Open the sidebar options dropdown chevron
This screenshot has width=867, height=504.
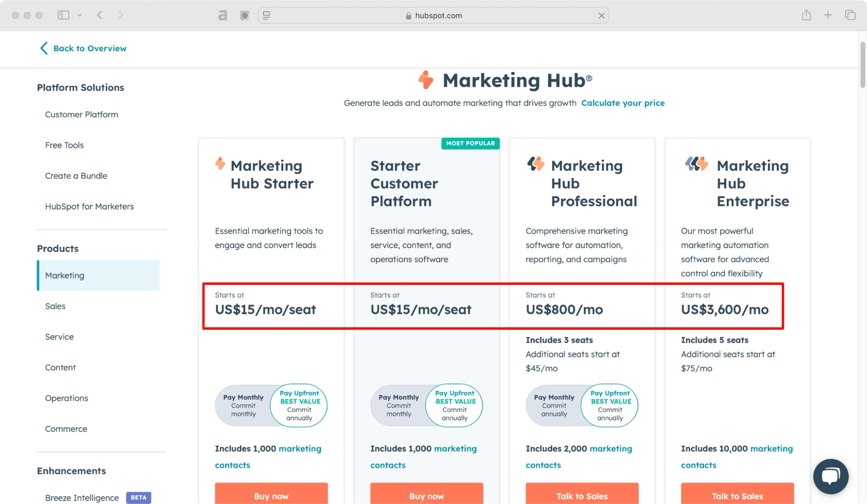tap(79, 15)
